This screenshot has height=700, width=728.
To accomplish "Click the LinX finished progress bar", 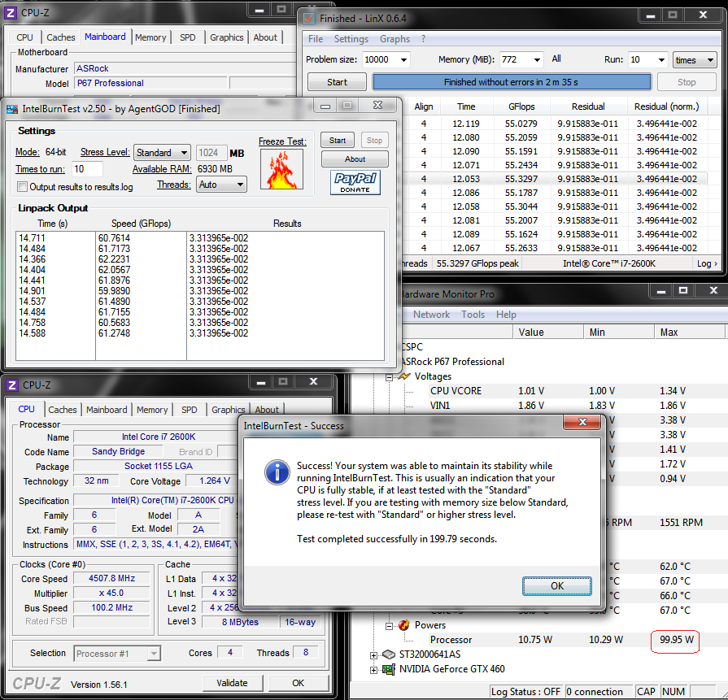I will point(512,82).
